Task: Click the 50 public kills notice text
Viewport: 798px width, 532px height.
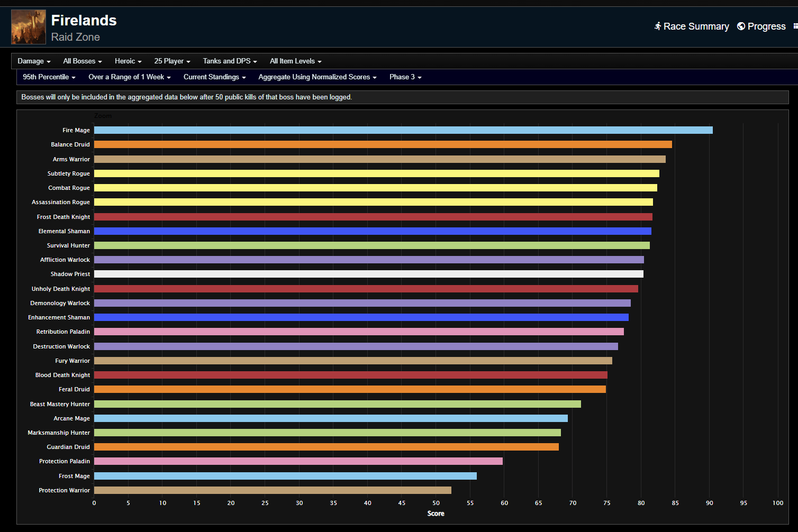Action: (187, 97)
